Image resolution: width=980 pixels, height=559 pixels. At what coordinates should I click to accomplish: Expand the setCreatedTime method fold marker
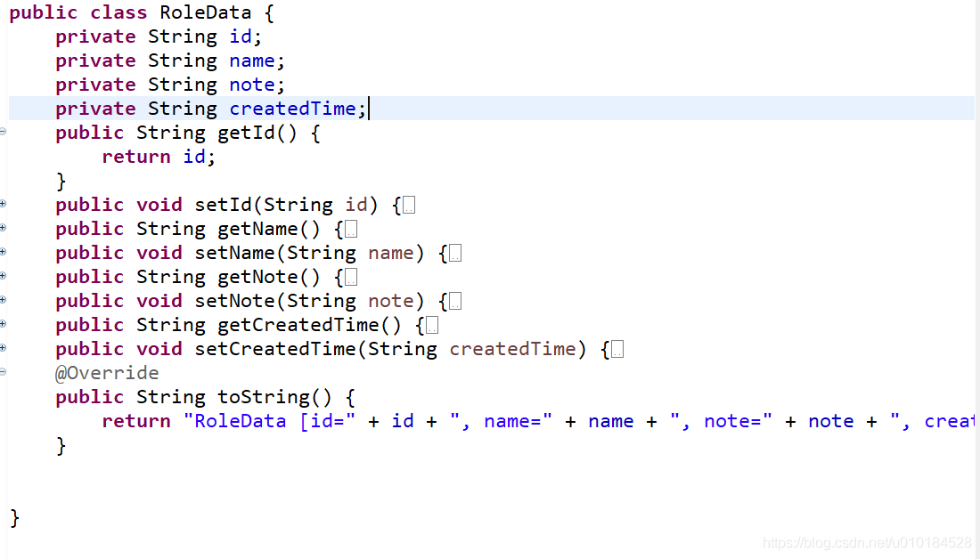coord(3,348)
